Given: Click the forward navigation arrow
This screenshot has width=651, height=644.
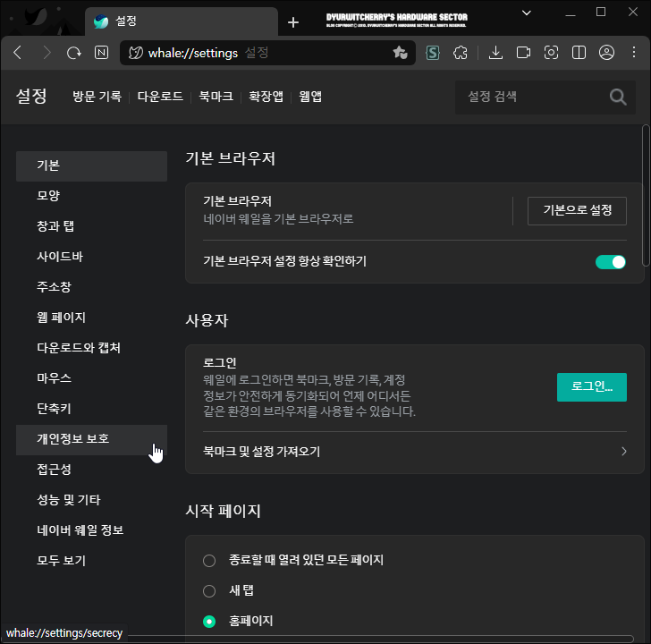Looking at the screenshot, I should [x=46, y=53].
